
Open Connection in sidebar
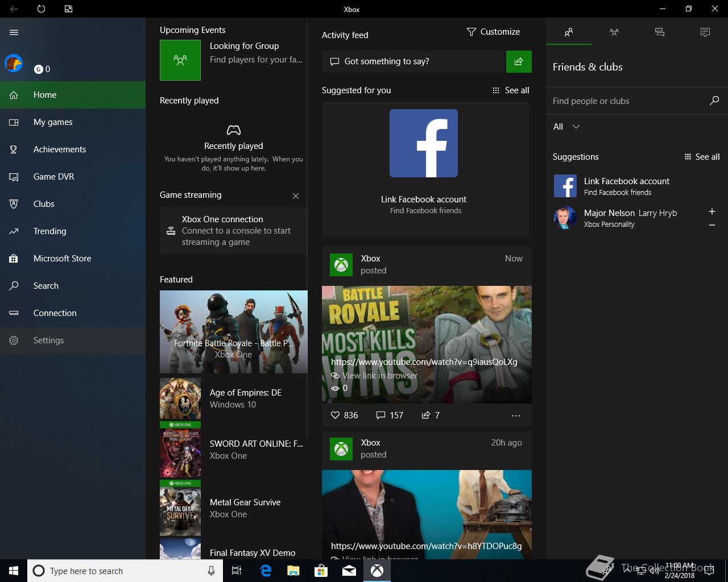[73, 313]
